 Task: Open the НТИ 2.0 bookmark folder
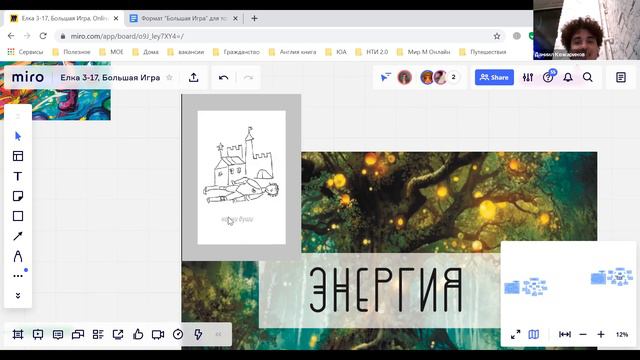[x=372, y=52]
